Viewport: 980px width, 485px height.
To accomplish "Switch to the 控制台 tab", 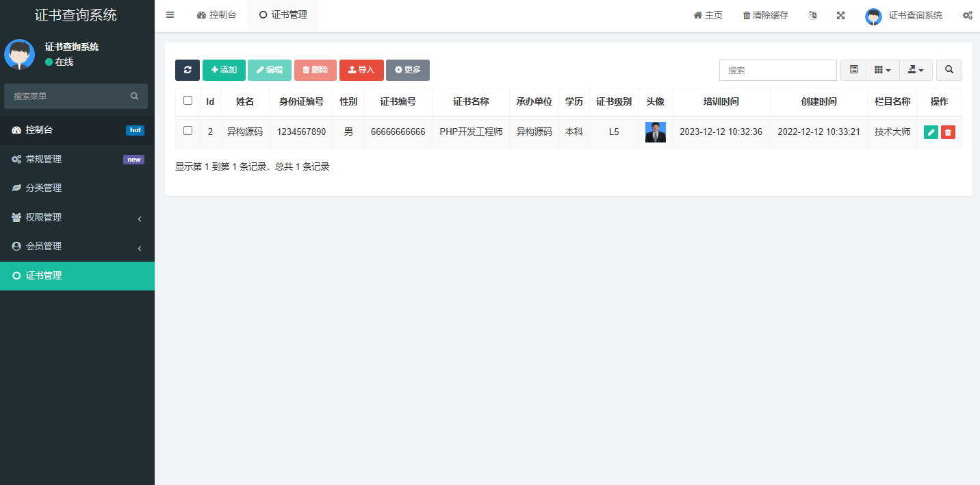I will pyautogui.click(x=217, y=14).
